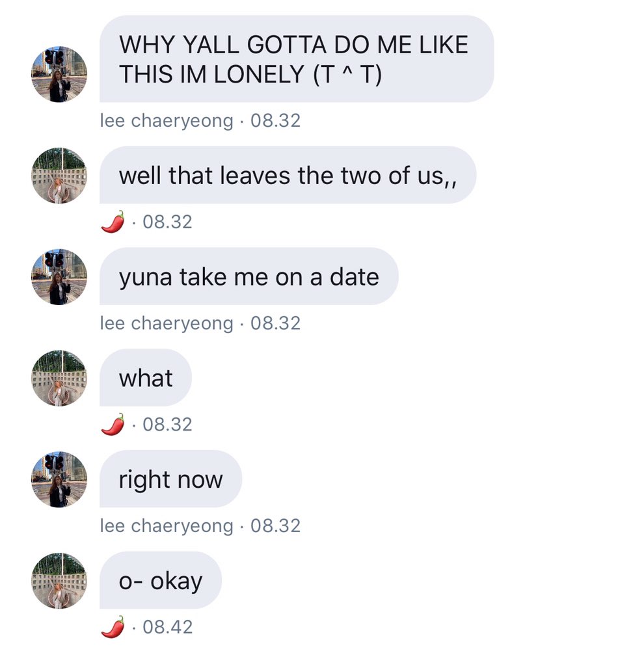The height and width of the screenshot is (666, 644).
Task: Select the 'right now' message bubble
Action: 171,479
